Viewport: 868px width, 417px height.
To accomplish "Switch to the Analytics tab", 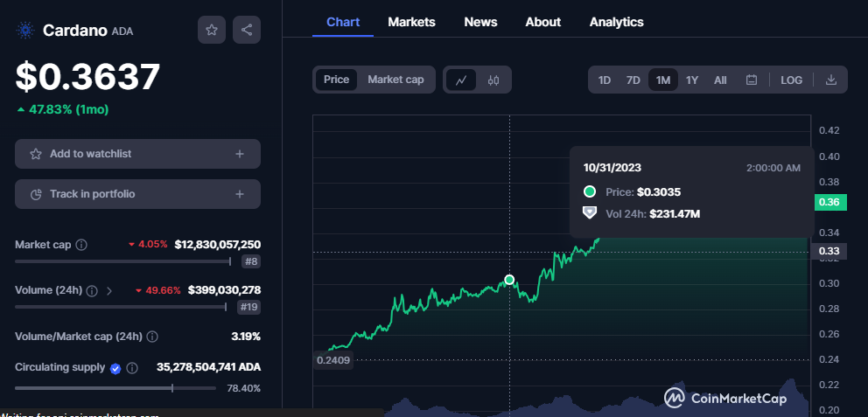I will pyautogui.click(x=616, y=22).
